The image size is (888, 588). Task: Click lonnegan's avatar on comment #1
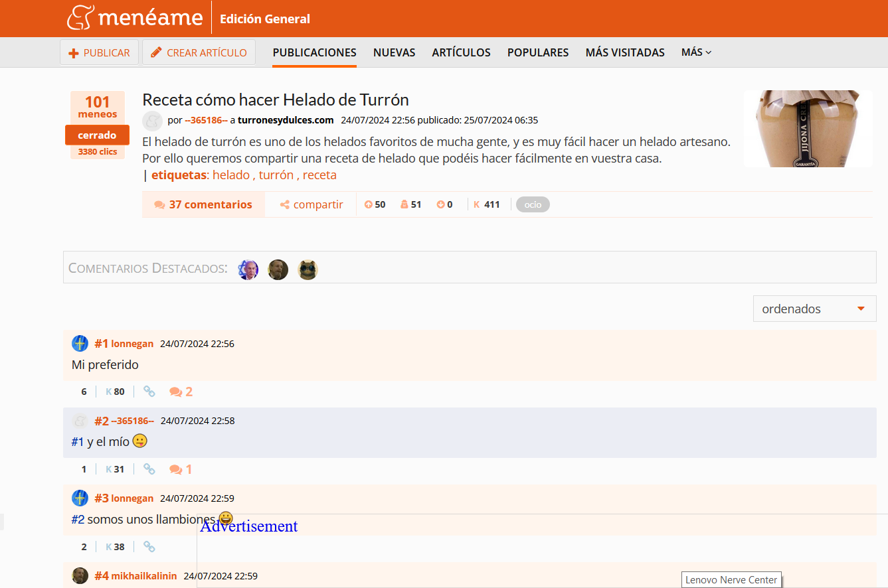point(80,344)
